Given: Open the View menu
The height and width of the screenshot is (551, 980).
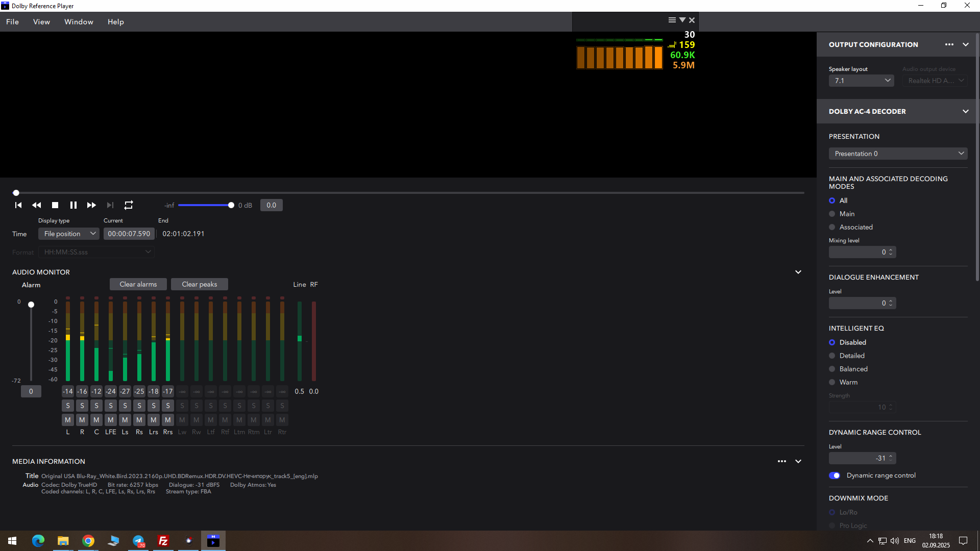Looking at the screenshot, I should click(41, 22).
